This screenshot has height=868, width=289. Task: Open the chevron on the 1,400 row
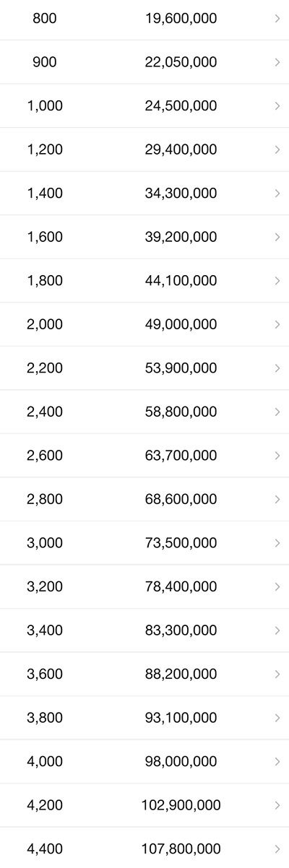click(277, 194)
